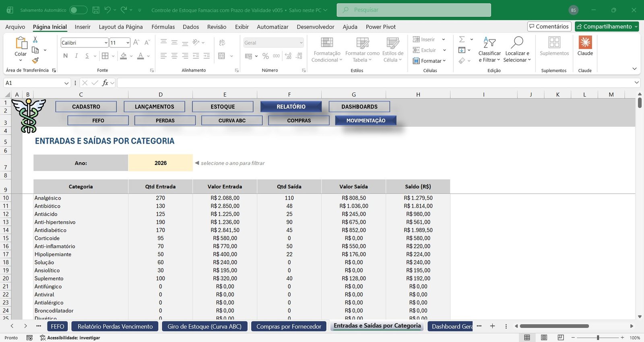The image size is (644, 342).
Task: Open the Inserir cells dropdown arrow
Action: 444,39
